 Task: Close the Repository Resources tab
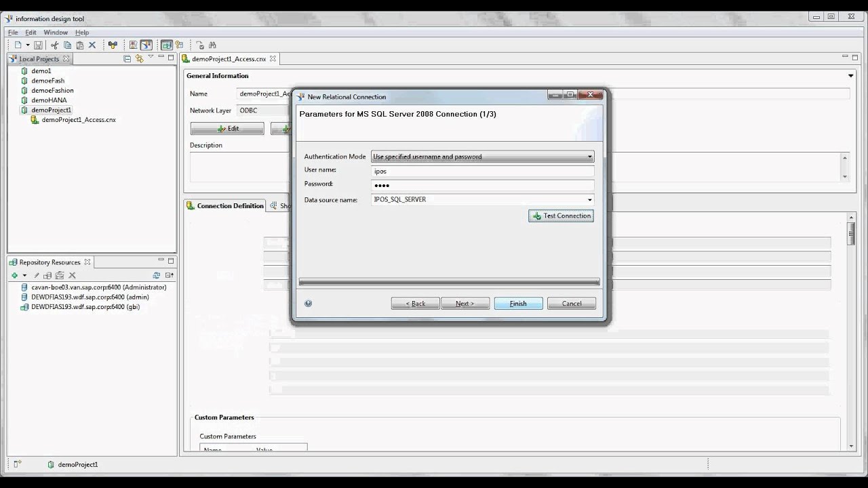(87, 262)
